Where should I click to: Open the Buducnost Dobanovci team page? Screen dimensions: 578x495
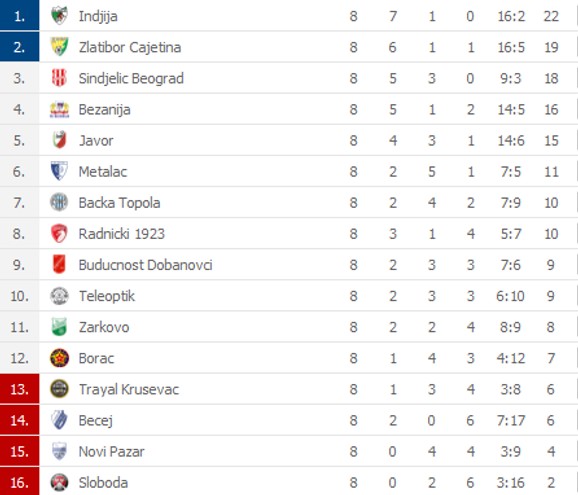point(145,265)
